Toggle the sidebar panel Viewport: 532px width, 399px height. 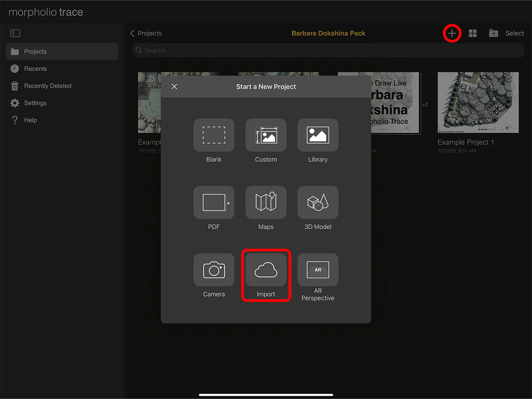(15, 33)
